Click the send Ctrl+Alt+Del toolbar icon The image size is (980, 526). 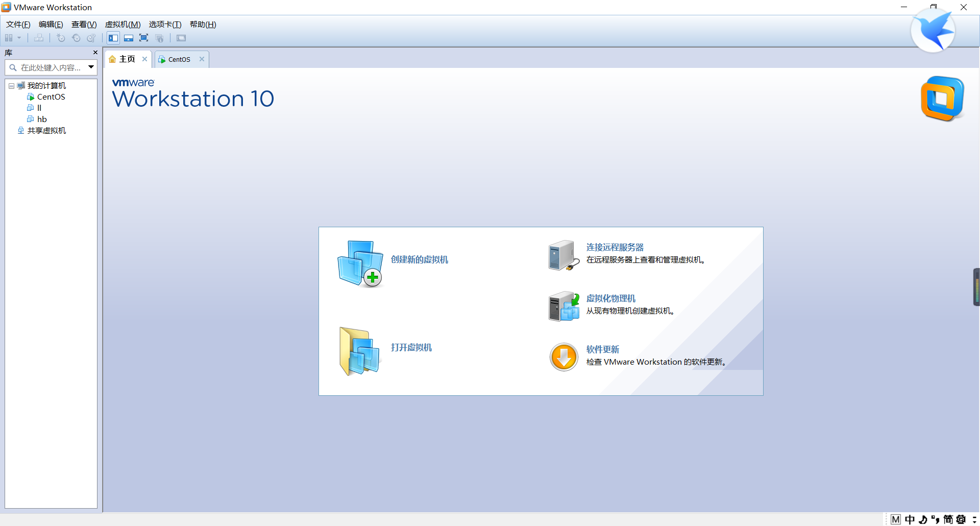click(x=39, y=38)
